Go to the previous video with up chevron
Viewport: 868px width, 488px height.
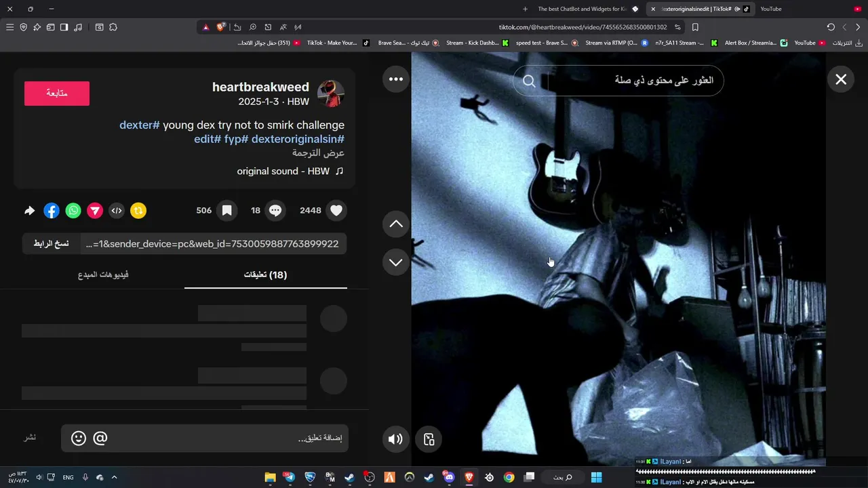pos(396,224)
